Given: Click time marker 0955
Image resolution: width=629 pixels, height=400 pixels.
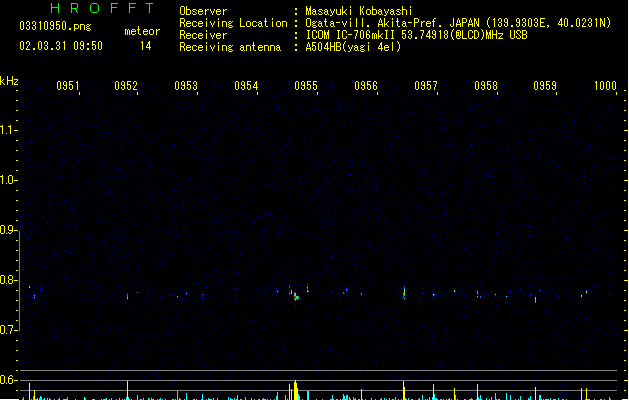Looking at the screenshot, I should point(306,86).
